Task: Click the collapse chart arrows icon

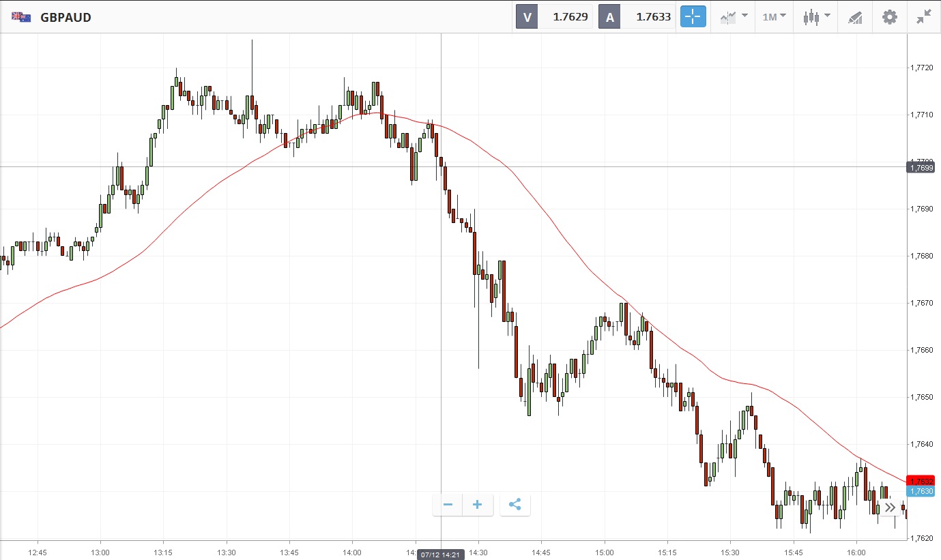Action: tap(924, 17)
